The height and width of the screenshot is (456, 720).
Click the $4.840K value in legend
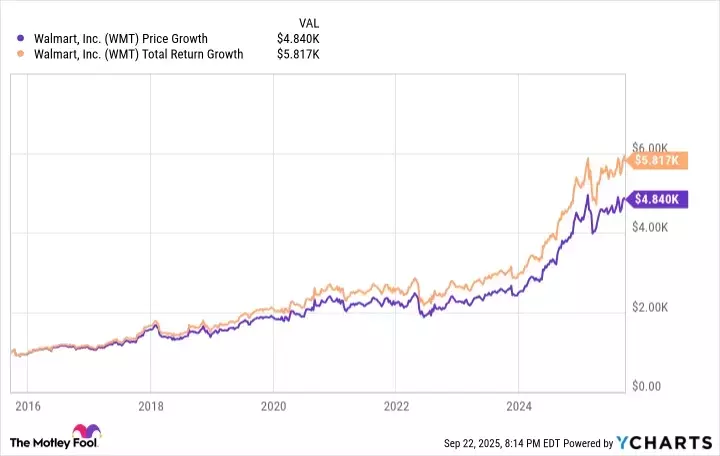click(298, 39)
